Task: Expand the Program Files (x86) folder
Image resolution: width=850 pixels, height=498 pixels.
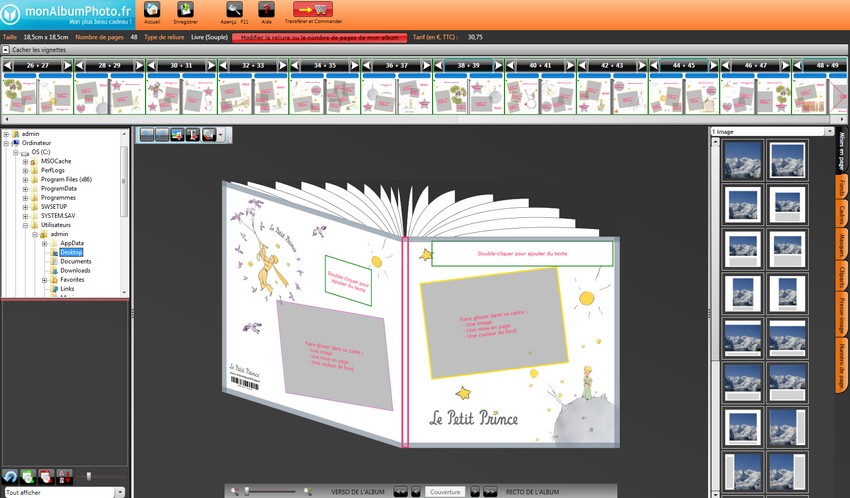Action: pyautogui.click(x=25, y=179)
